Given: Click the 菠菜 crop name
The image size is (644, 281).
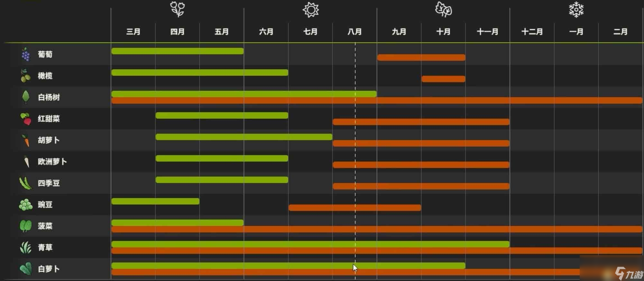Looking at the screenshot, I should [x=45, y=226].
